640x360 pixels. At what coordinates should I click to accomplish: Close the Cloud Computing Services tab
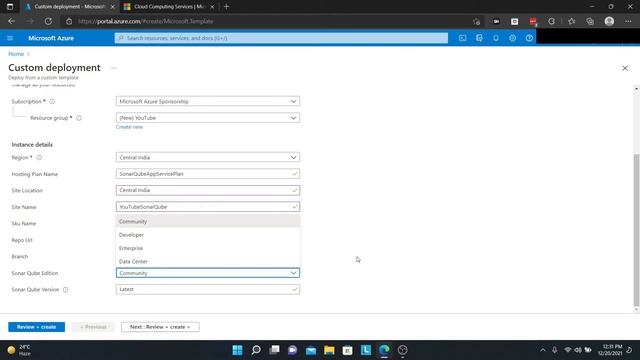pyautogui.click(x=212, y=7)
